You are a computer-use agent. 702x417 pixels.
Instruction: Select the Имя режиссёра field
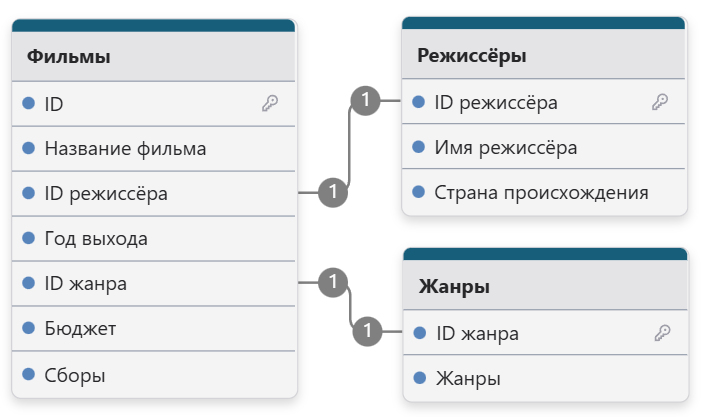[544, 147]
